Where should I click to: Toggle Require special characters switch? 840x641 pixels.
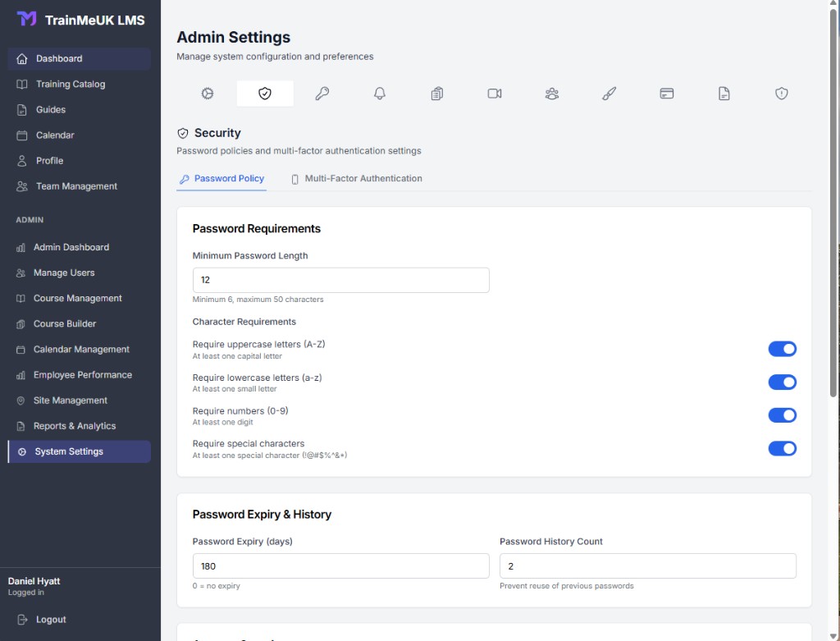point(782,449)
